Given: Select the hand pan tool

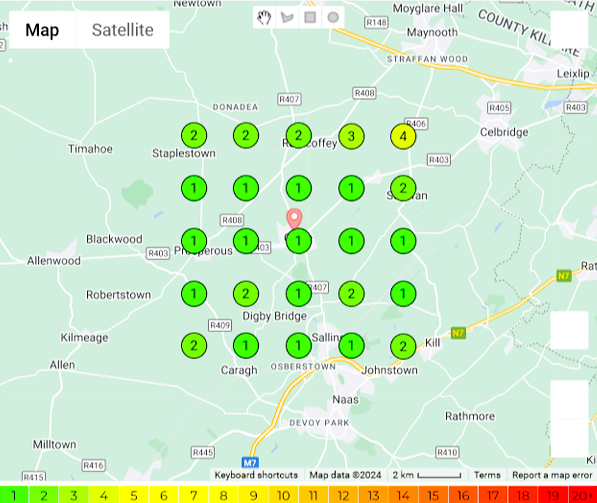Looking at the screenshot, I should 264,18.
